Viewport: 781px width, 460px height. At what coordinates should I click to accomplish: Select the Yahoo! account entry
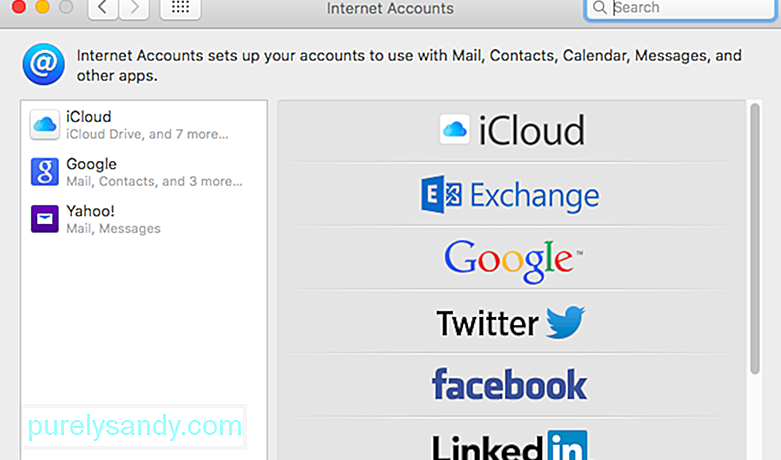pyautogui.click(x=144, y=219)
